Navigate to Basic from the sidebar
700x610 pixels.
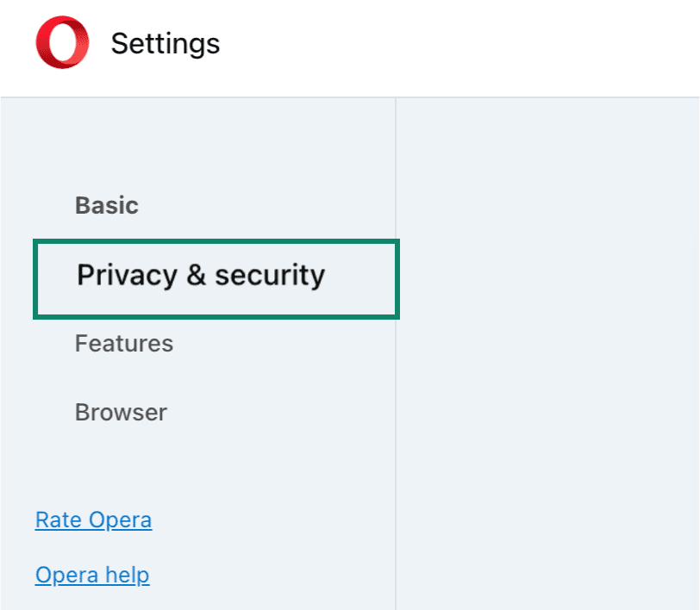point(106,205)
